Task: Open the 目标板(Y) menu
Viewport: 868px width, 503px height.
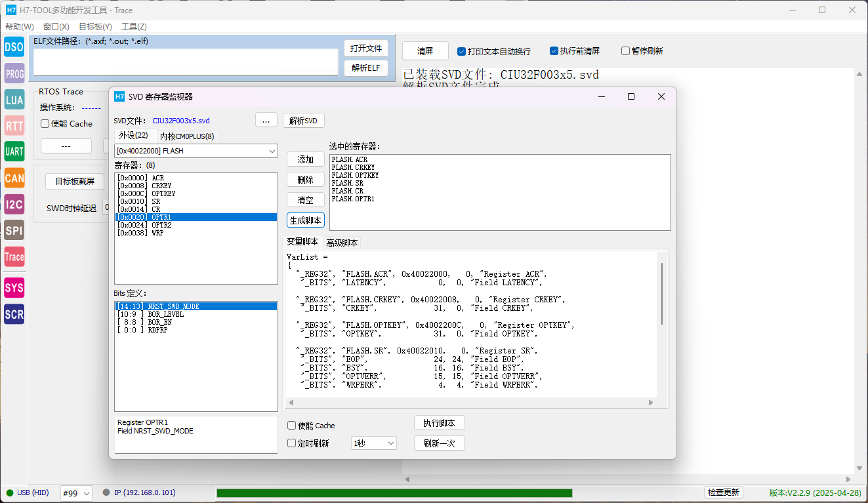Action: coord(95,27)
